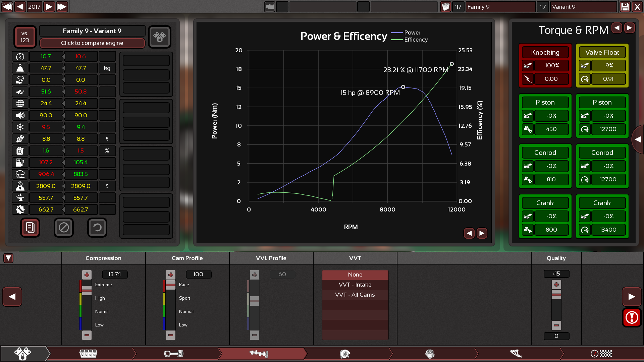
Task: Click the cancel circle-slash icon button
Action: click(x=64, y=228)
